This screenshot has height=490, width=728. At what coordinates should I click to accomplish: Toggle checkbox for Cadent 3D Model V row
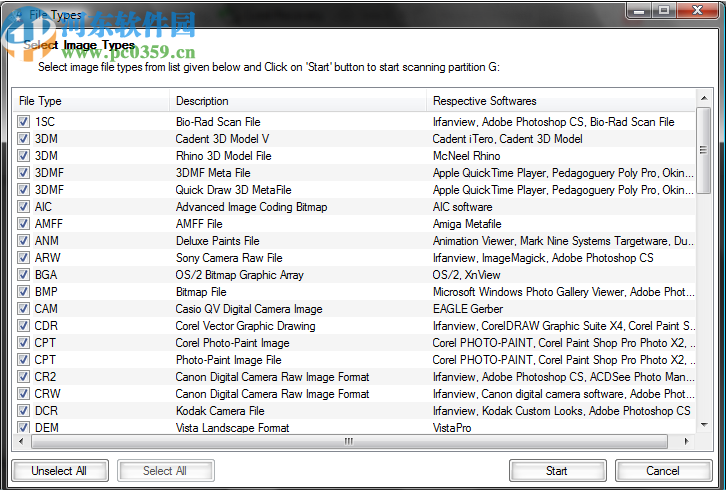click(23, 139)
